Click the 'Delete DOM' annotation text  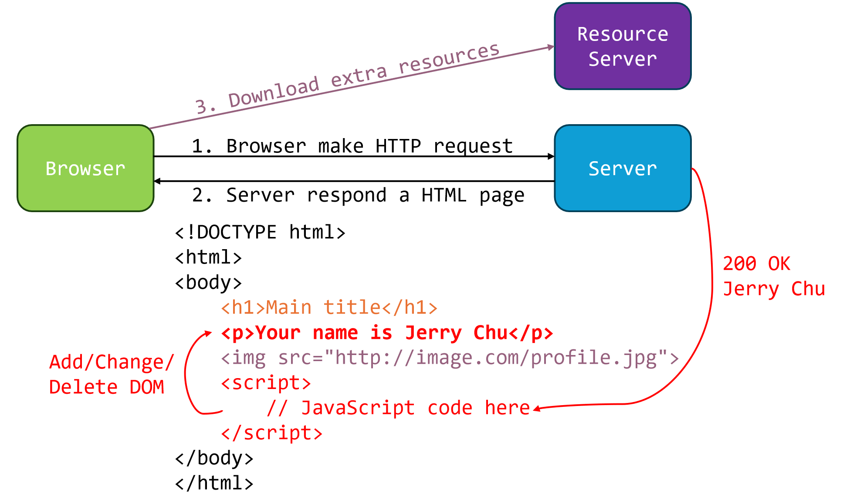(106, 387)
